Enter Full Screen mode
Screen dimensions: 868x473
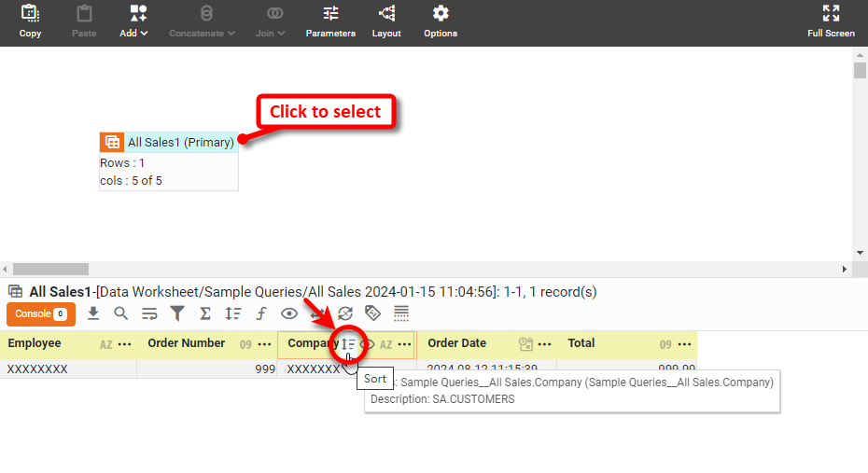click(831, 22)
